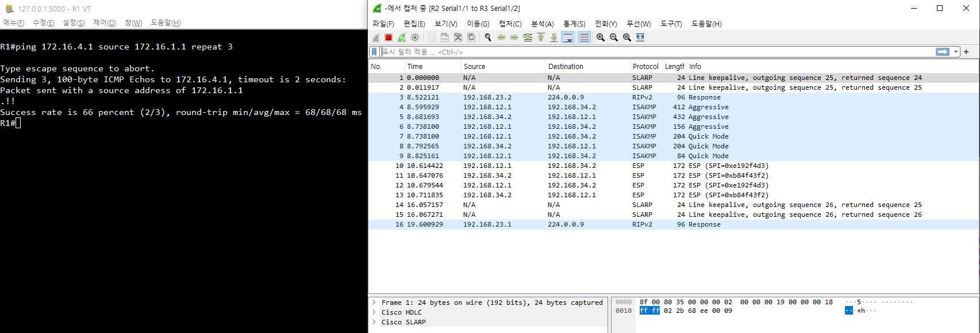Viewport: 980px width, 333px height.
Task: Open Wireshark 도구(T) menu
Action: click(x=671, y=24)
